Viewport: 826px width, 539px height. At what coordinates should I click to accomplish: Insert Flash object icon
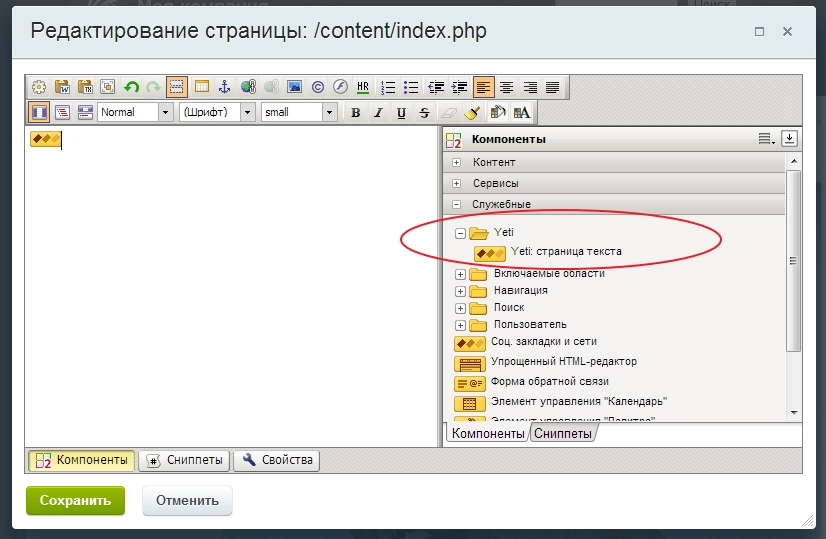340,87
